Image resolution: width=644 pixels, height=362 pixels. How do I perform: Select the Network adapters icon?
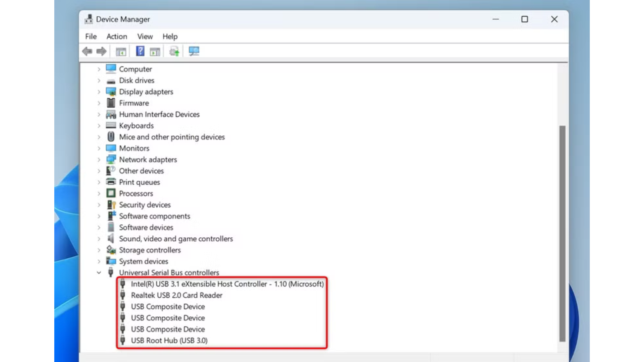point(111,159)
